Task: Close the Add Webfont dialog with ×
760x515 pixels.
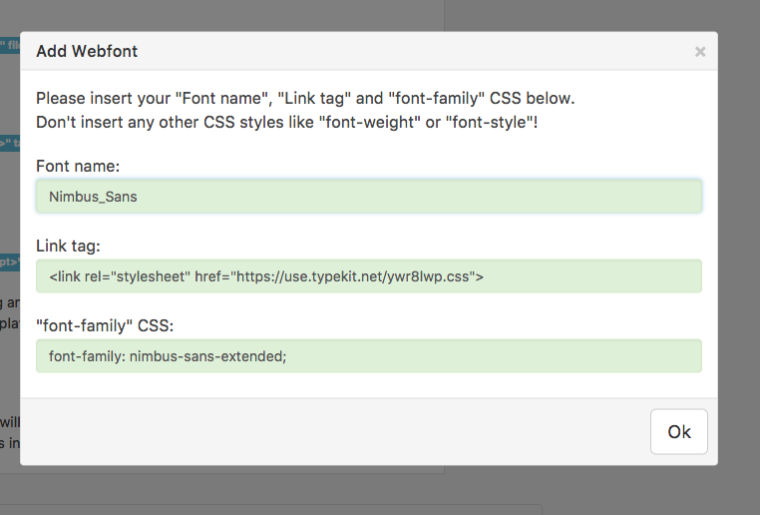Action: coord(700,51)
